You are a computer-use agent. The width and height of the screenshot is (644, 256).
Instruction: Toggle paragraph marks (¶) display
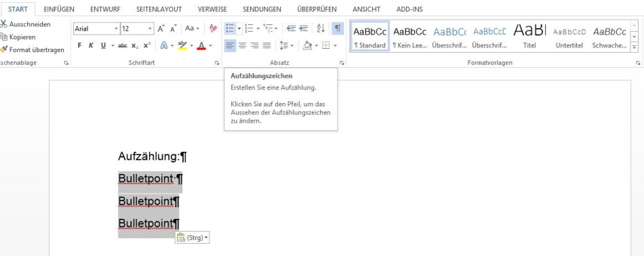(337, 28)
